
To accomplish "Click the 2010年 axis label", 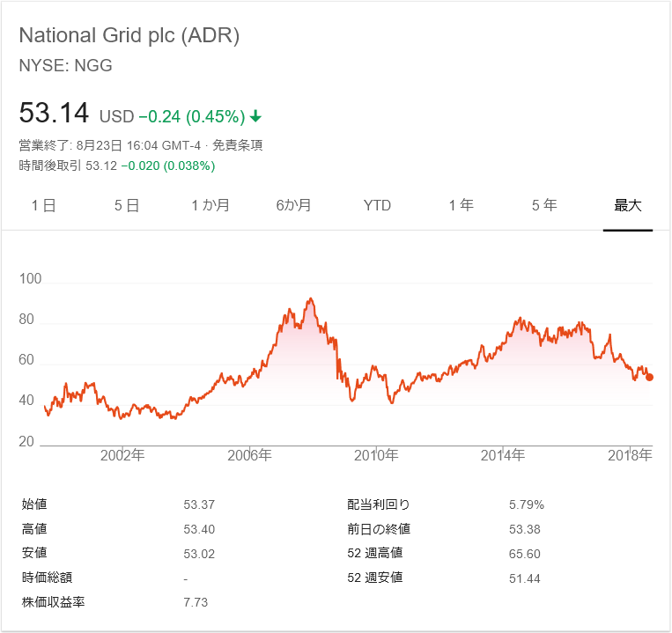I will pyautogui.click(x=376, y=455).
